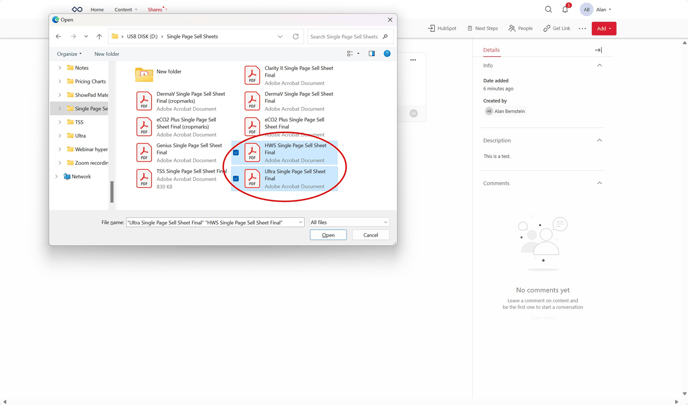
Task: Open the notifications bell
Action: coord(565,10)
